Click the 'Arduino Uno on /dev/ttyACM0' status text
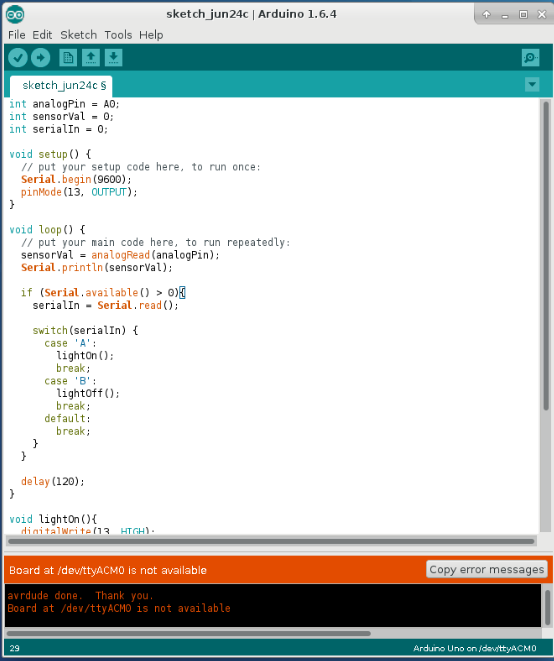The width and height of the screenshot is (554, 661). [x=474, y=648]
